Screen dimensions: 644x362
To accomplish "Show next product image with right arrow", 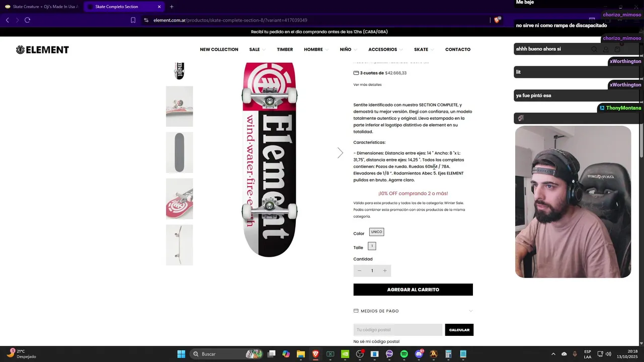I will click(x=340, y=153).
